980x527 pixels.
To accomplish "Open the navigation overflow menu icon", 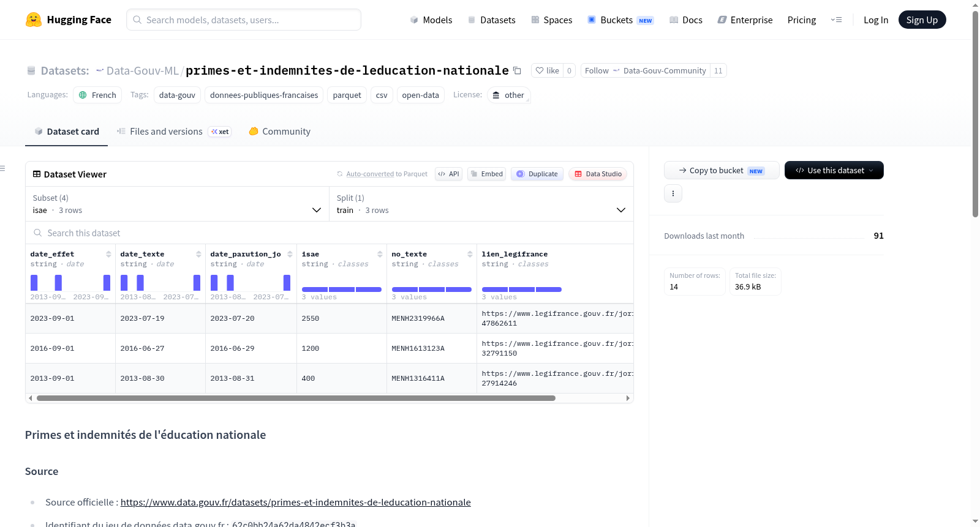I will tap(836, 20).
